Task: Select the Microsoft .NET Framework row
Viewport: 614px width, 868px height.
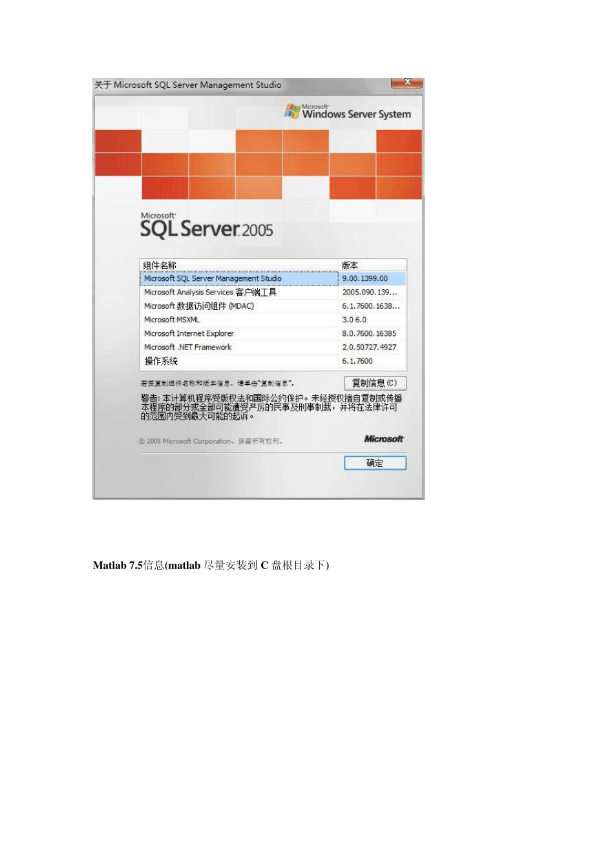Action: pyautogui.click(x=273, y=347)
